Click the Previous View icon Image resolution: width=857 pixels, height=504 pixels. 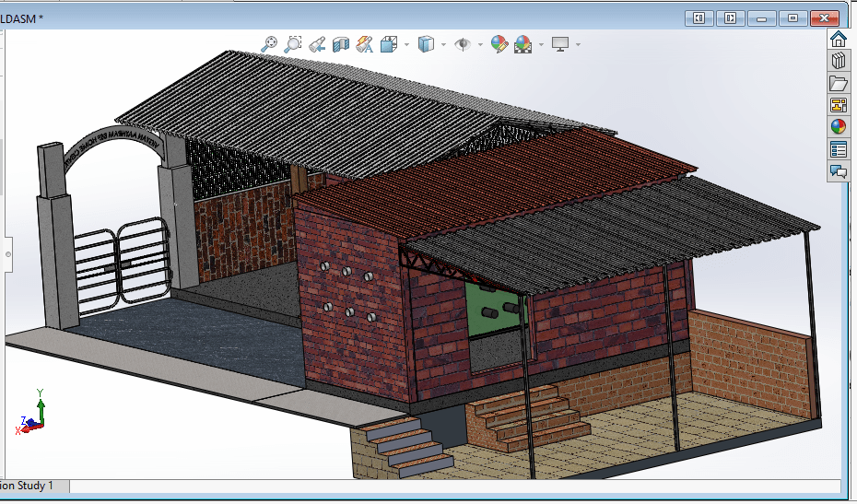[317, 43]
